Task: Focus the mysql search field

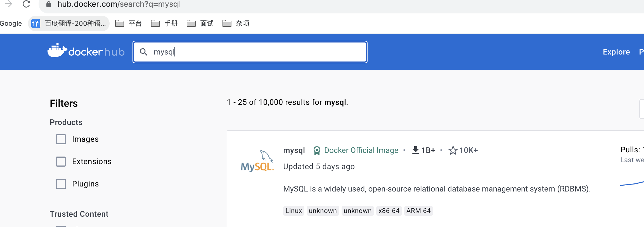Action: click(250, 52)
